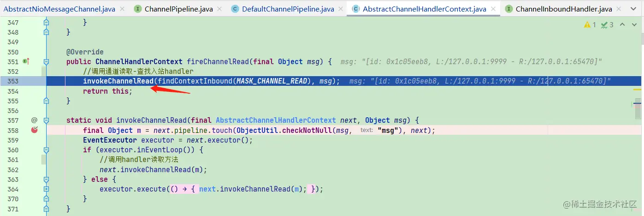This screenshot has width=644, height=216.
Task: Click ChannelHandlerContext return type on line 351
Action: (x=139, y=61)
